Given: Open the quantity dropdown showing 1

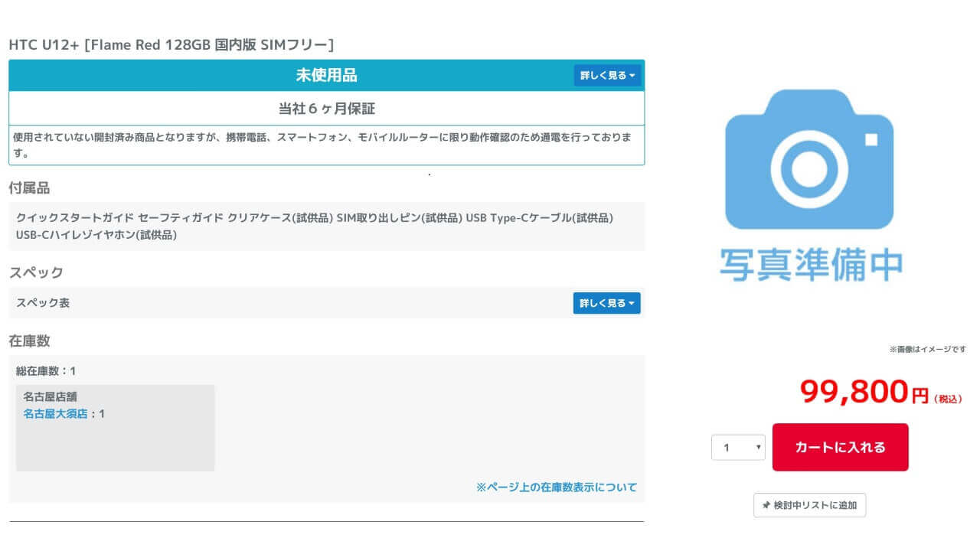Looking at the screenshot, I should coord(738,448).
